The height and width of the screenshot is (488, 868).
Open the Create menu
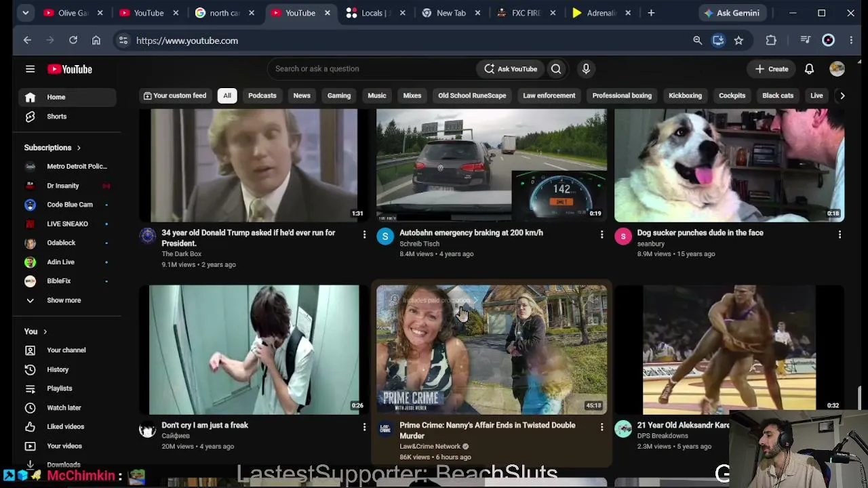pyautogui.click(x=772, y=68)
